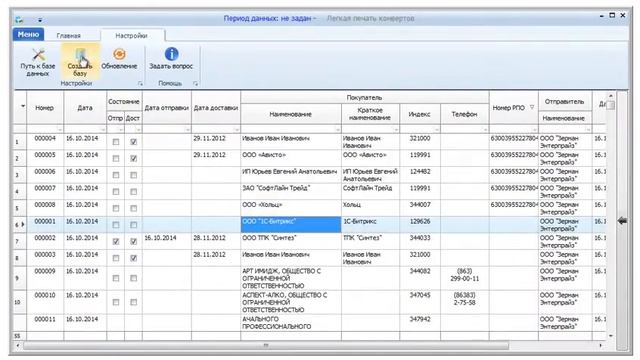
Task: Toggle Отпр checkbox for row 000009
Action: [116, 278]
